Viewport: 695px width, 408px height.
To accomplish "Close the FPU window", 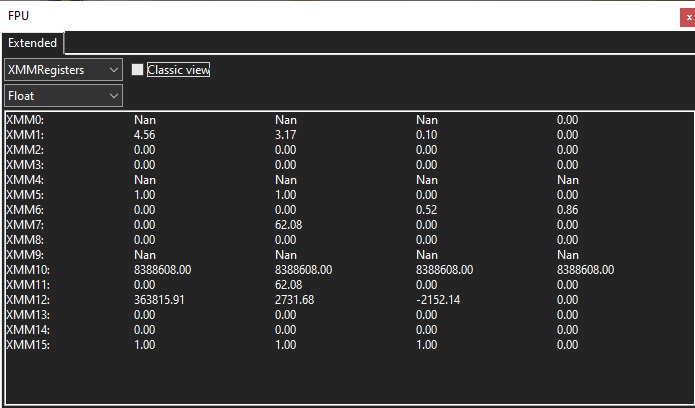I will (x=686, y=16).
